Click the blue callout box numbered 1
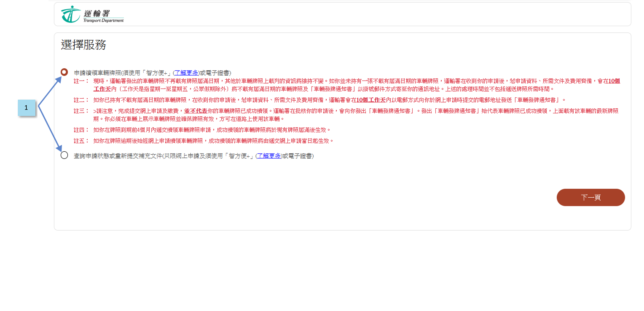 tap(27, 107)
